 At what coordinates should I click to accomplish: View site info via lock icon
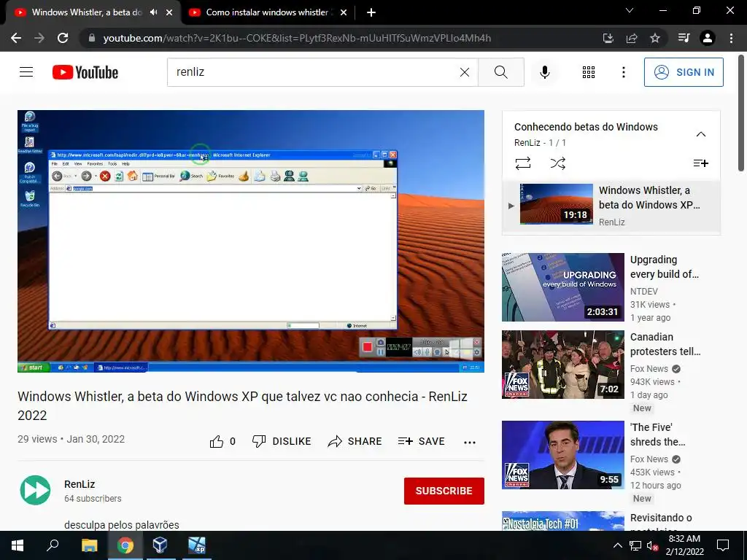pyautogui.click(x=92, y=38)
